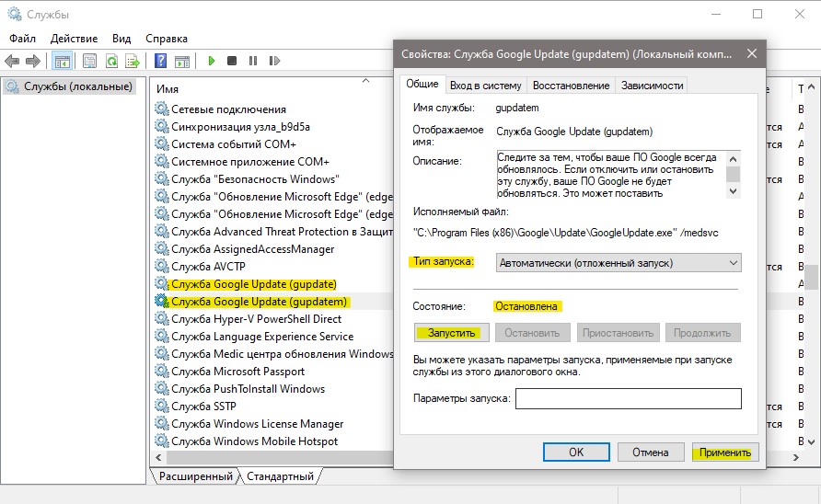Switch to the Вход в систему tab
The image size is (821, 504).
pos(486,86)
